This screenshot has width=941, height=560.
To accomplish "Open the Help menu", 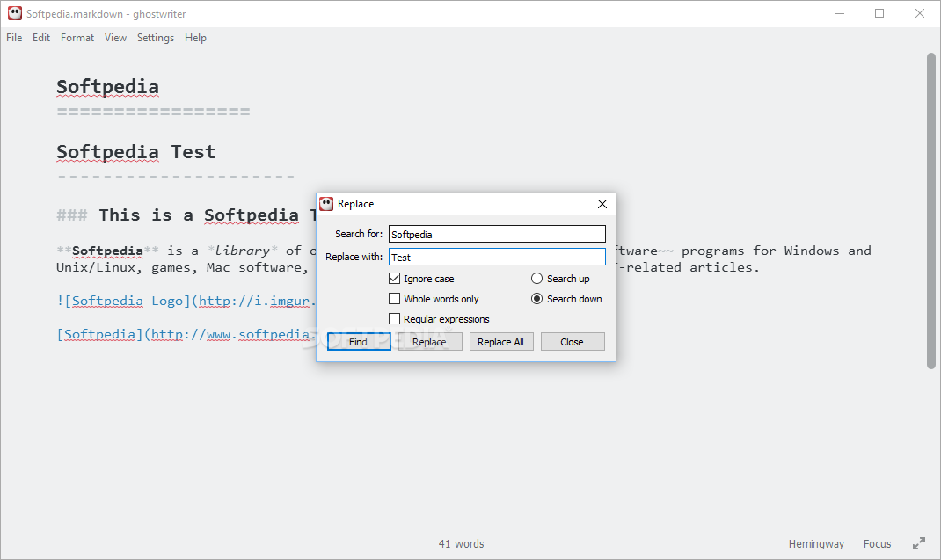I will (195, 37).
